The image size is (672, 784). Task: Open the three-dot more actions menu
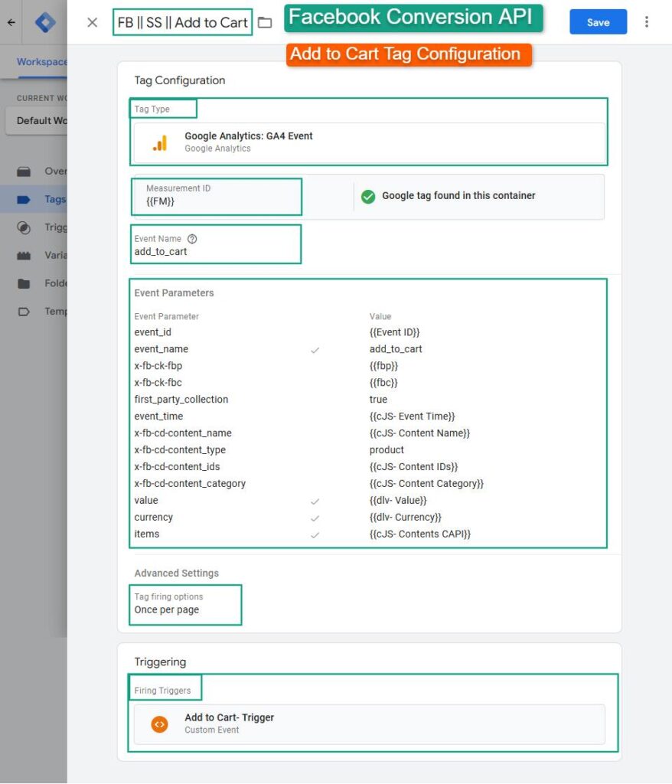click(x=647, y=22)
